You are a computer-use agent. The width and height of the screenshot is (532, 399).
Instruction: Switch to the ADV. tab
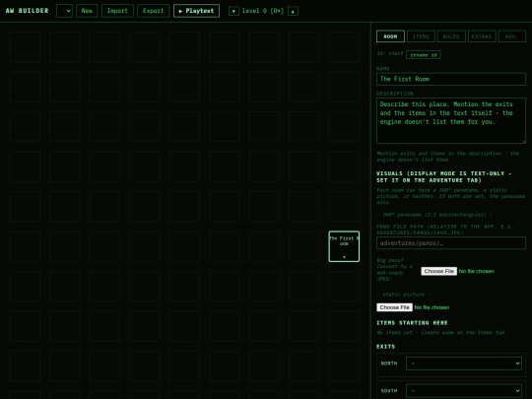[511, 36]
